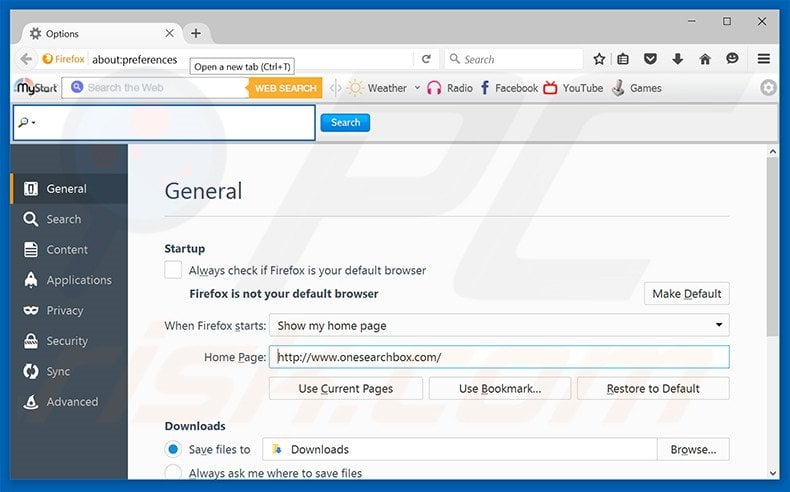The width and height of the screenshot is (790, 492).
Task: Click Use Current Pages button
Action: 346,388
